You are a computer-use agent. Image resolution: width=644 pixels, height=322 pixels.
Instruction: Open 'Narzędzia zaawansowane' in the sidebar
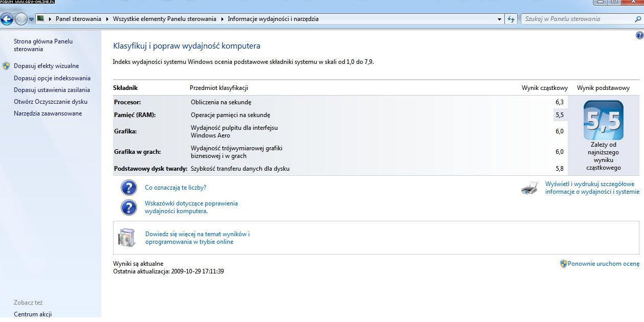click(48, 113)
